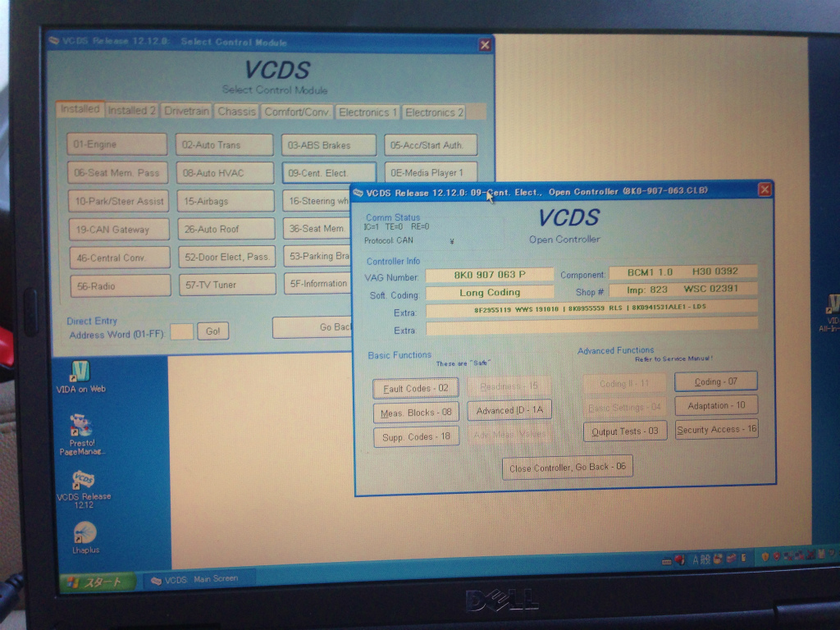Select the Electronics 2 tab
The image size is (840, 630).
434,113
